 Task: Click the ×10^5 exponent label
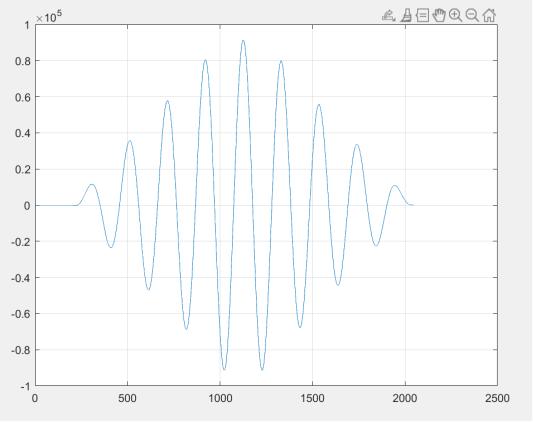(x=49, y=16)
